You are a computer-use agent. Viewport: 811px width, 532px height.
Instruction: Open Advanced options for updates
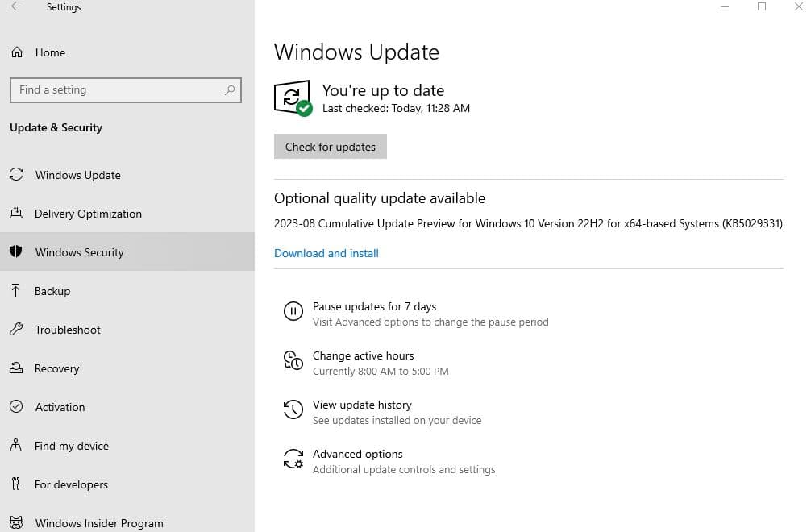(357, 454)
